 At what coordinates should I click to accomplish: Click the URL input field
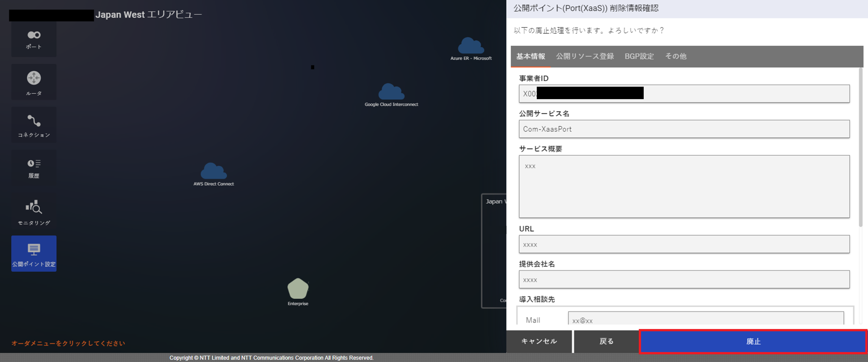click(684, 244)
